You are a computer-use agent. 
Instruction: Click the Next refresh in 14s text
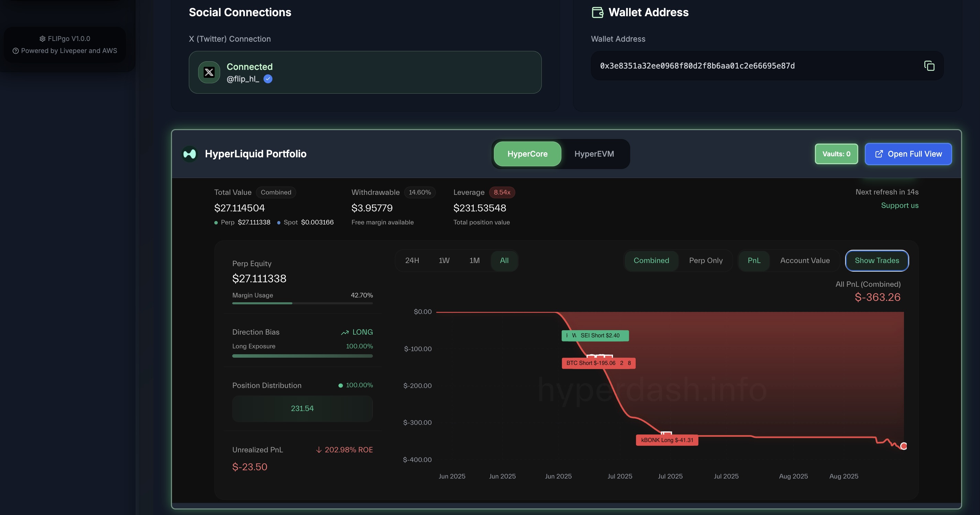tap(887, 192)
